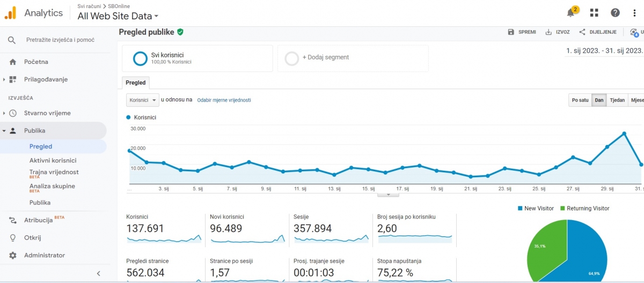Screen dimensions: 644x283
Task: Click the Otkrij lightbulb icon
Action: [x=13, y=237]
